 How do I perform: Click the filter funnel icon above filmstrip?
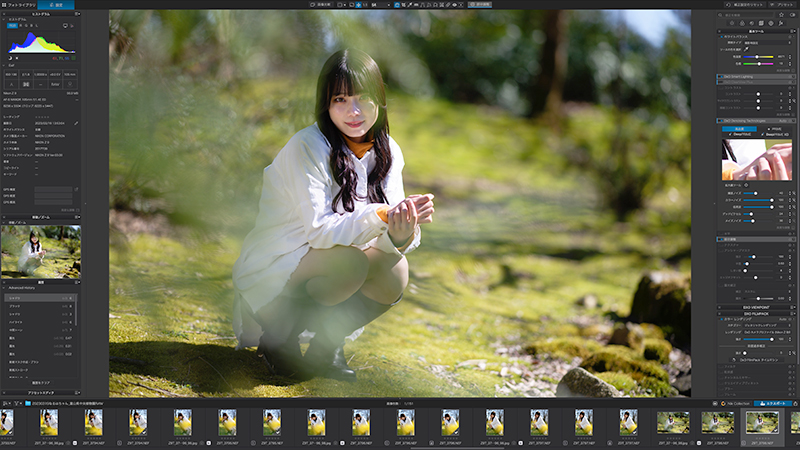coord(17,403)
